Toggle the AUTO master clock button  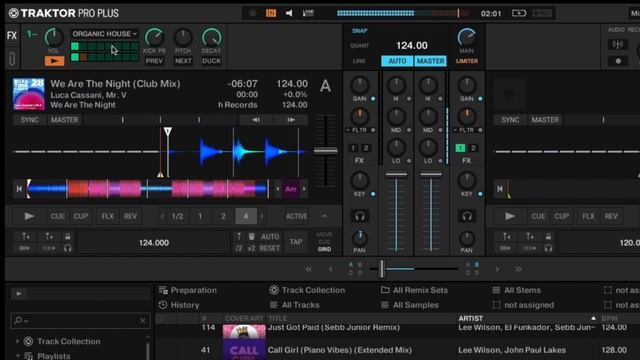pos(397,61)
